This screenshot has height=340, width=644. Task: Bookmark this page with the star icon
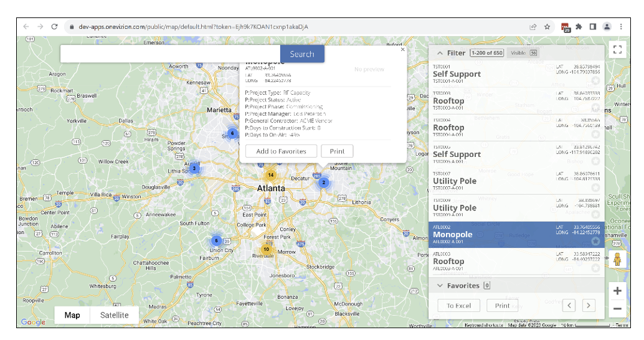click(547, 27)
